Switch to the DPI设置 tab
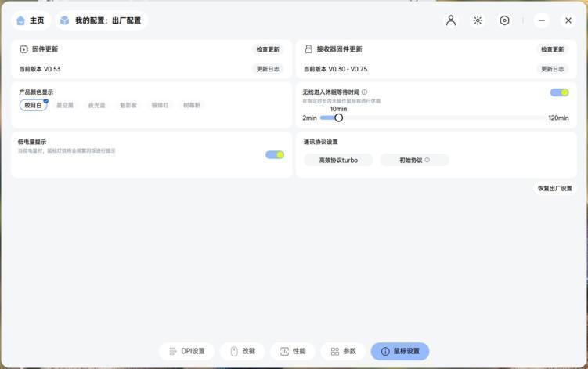The width and height of the screenshot is (588, 369). pos(187,351)
